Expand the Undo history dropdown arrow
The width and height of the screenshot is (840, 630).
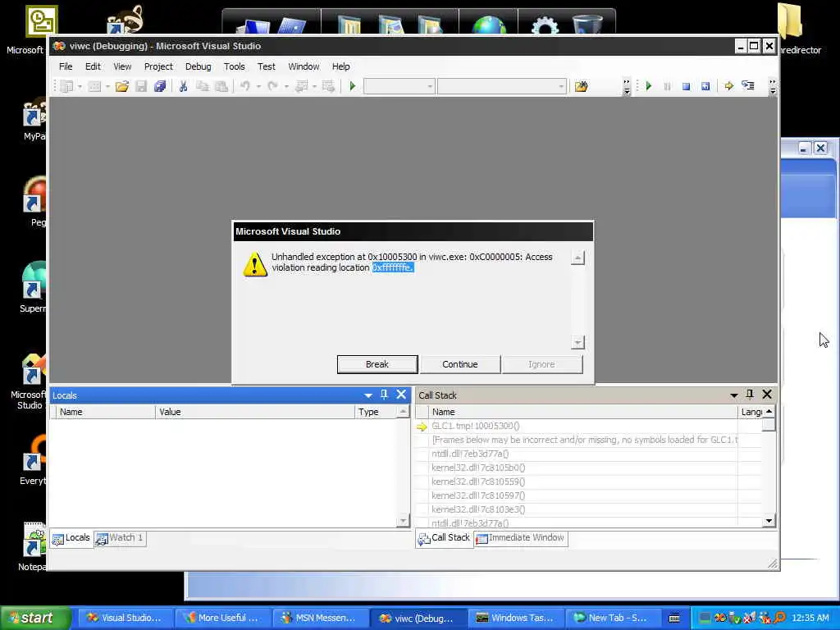pos(258,86)
